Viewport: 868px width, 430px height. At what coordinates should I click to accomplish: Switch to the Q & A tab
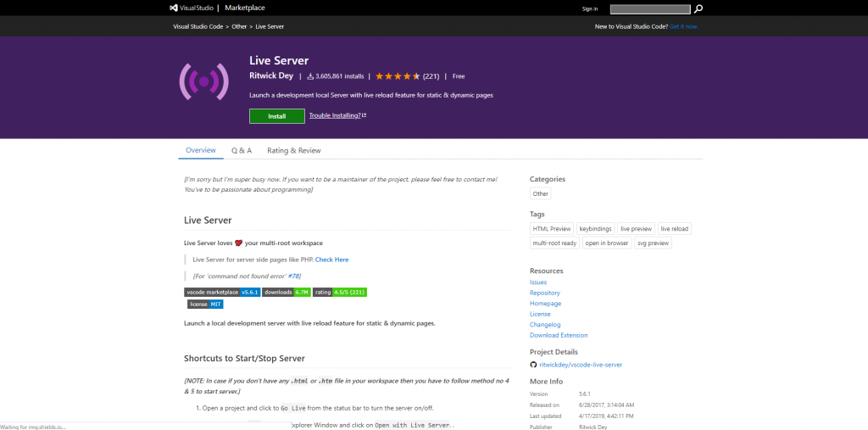242,151
